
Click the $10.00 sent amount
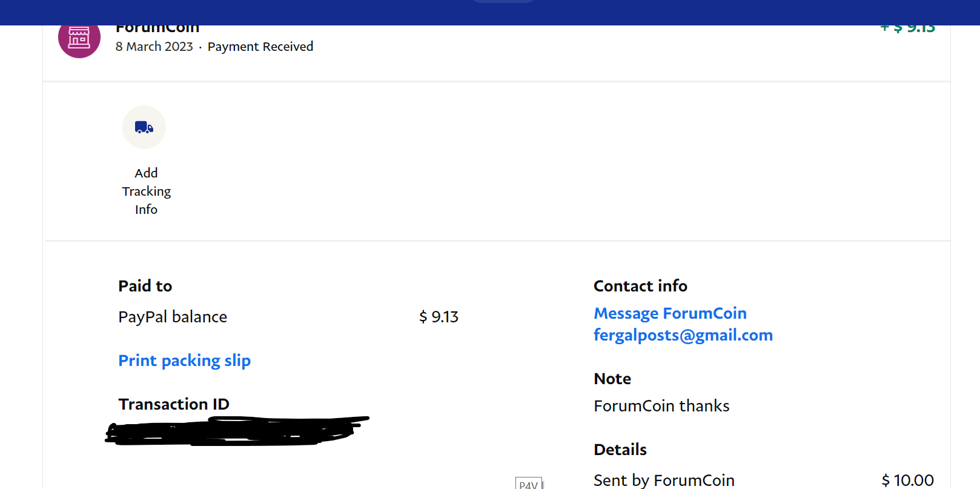click(908, 481)
